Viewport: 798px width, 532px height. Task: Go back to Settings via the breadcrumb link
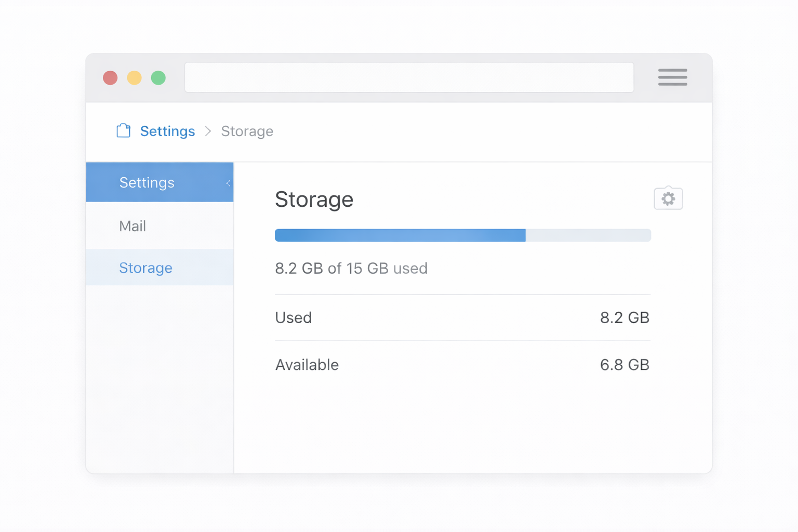167,131
